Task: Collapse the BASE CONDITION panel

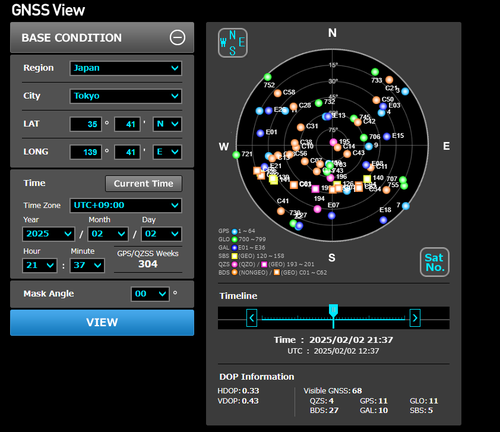Action: pyautogui.click(x=177, y=37)
